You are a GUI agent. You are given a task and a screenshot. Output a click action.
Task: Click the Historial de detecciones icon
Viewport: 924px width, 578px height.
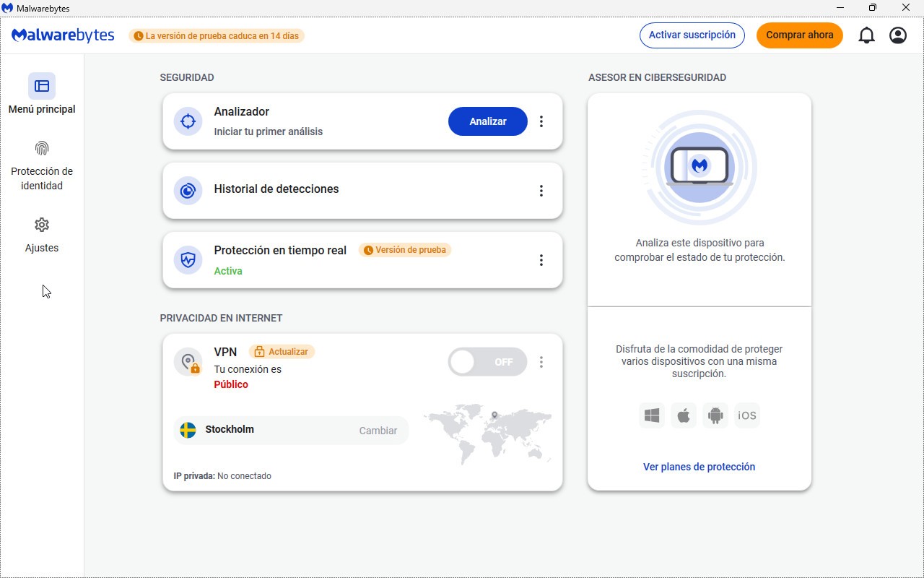pos(188,191)
